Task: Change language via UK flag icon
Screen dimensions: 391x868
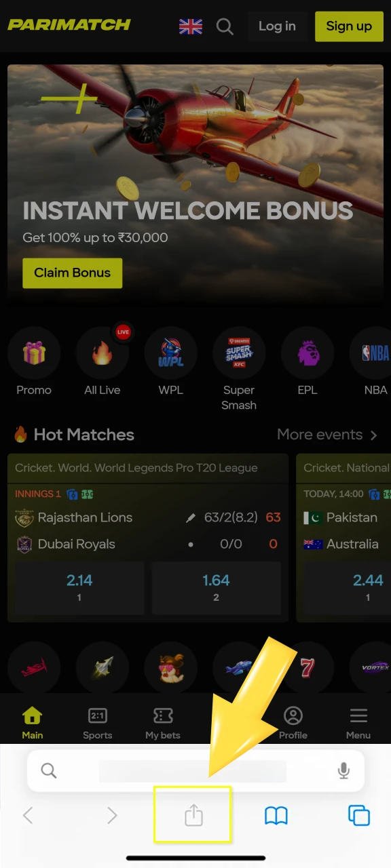Action: [191, 26]
